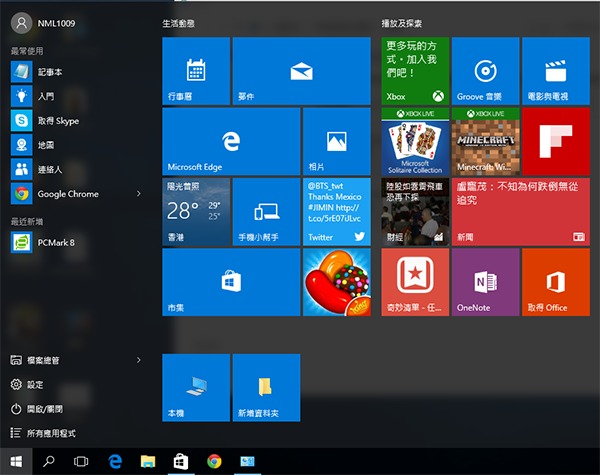600x475 pixels.
Task: Open File Explorer from the taskbar
Action: click(x=148, y=462)
